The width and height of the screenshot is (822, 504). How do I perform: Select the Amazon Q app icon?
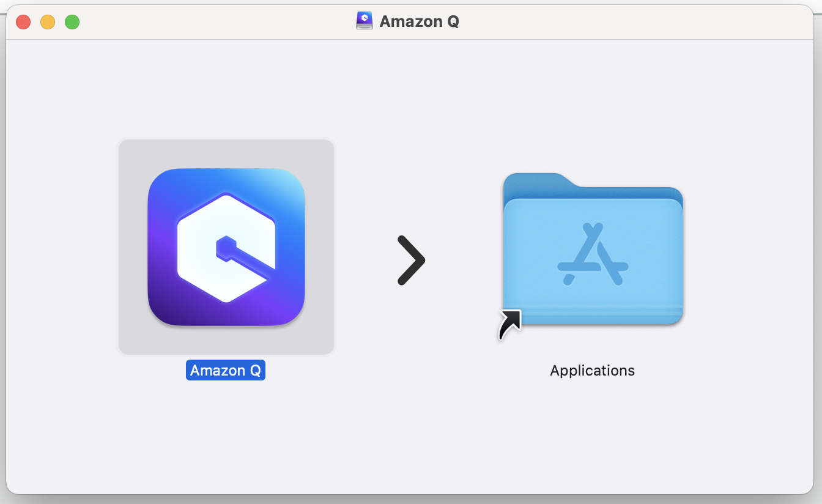226,246
